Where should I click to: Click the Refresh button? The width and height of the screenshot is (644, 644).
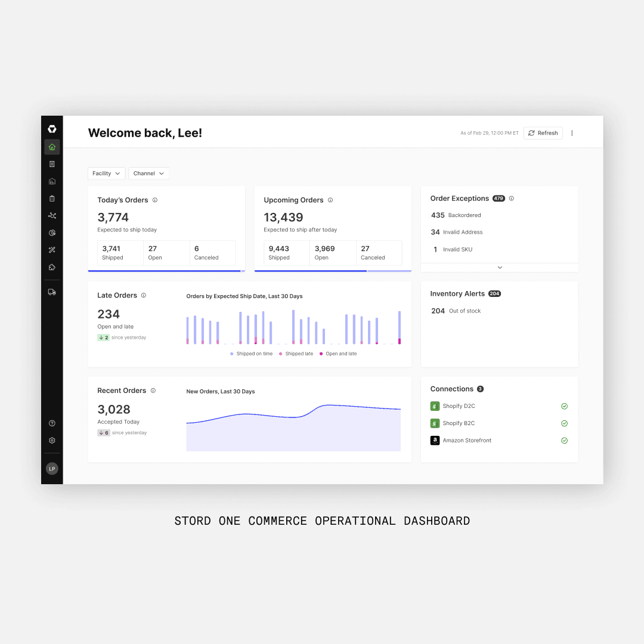tap(543, 133)
